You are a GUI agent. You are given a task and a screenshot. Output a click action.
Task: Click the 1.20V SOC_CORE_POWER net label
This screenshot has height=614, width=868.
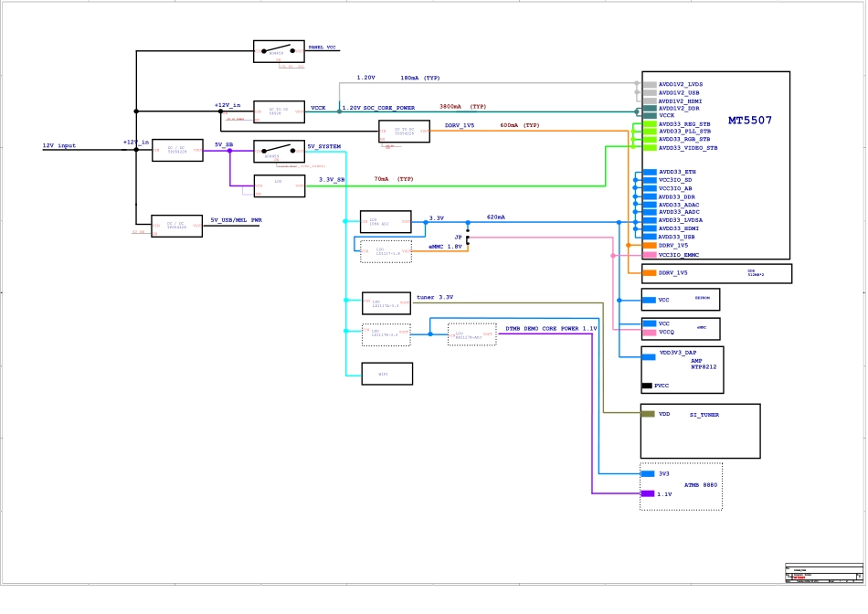378,108
